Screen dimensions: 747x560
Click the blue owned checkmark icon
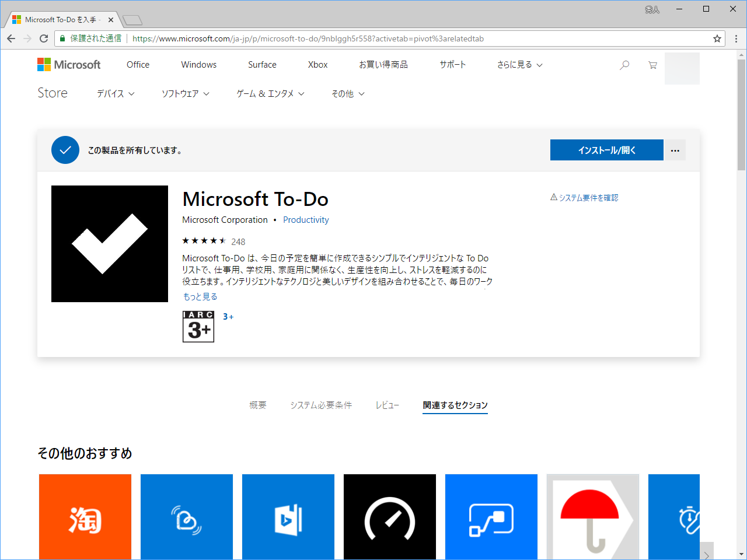tap(65, 150)
